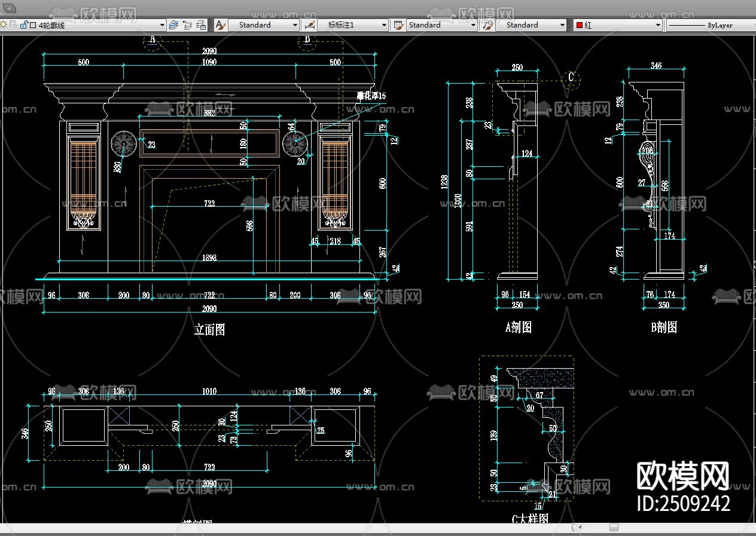756x536 pixels.
Task: Click the Multileader Style icon
Action: [x=487, y=25]
